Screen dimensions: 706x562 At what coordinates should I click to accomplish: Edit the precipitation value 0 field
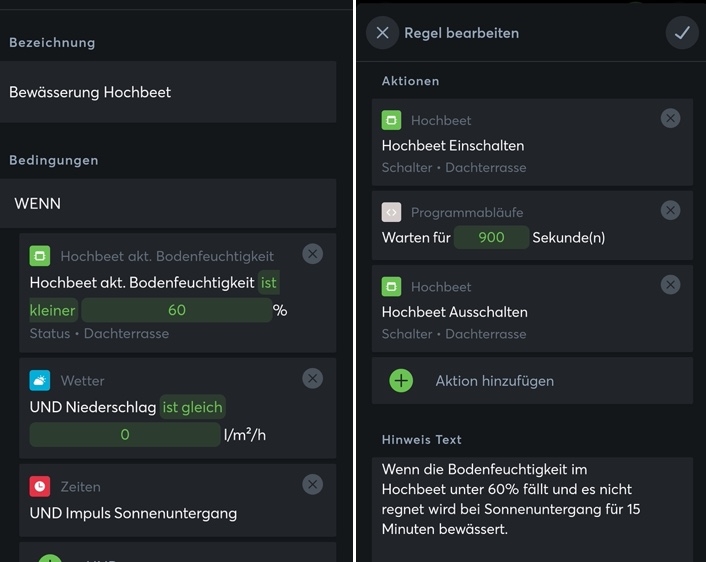[x=125, y=434]
